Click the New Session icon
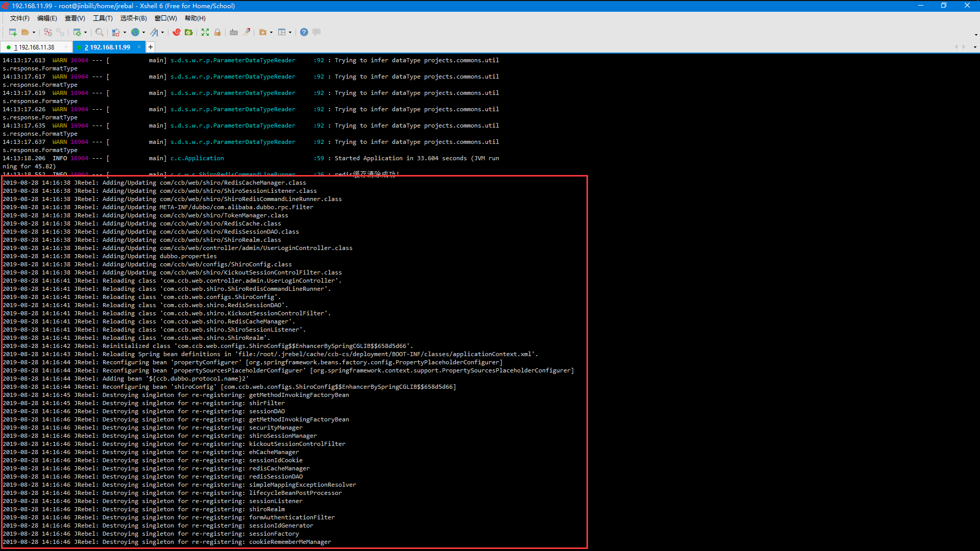980x551 pixels. (x=13, y=32)
